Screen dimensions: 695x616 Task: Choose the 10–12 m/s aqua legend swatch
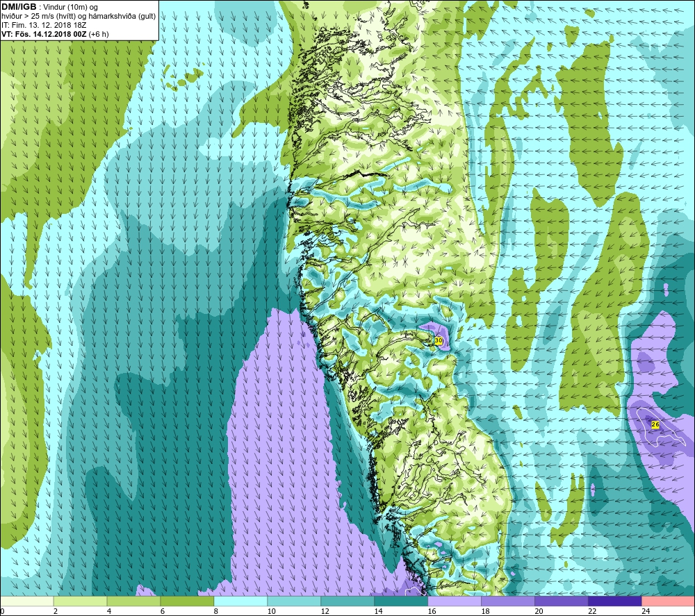[294, 601]
